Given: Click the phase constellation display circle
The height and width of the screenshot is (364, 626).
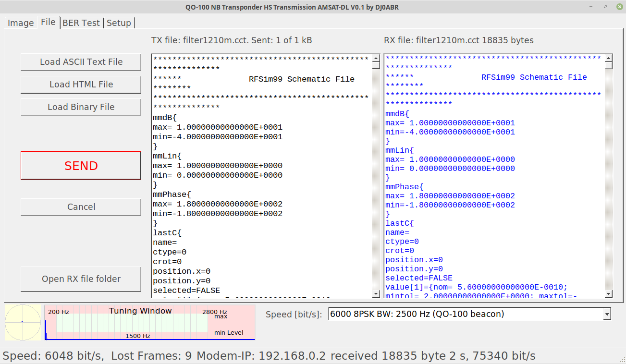Looking at the screenshot, I should (x=22, y=323).
